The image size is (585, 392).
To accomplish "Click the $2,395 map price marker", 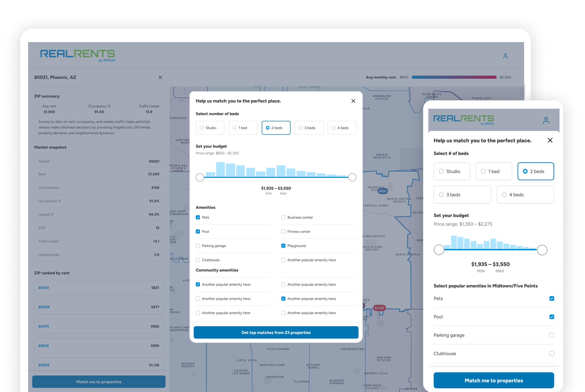I will [379, 308].
